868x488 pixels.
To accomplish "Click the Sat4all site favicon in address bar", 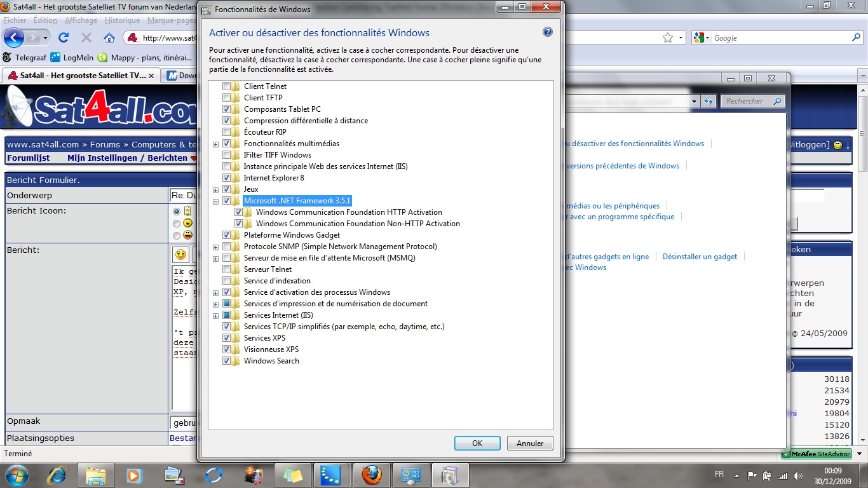I will [132, 37].
